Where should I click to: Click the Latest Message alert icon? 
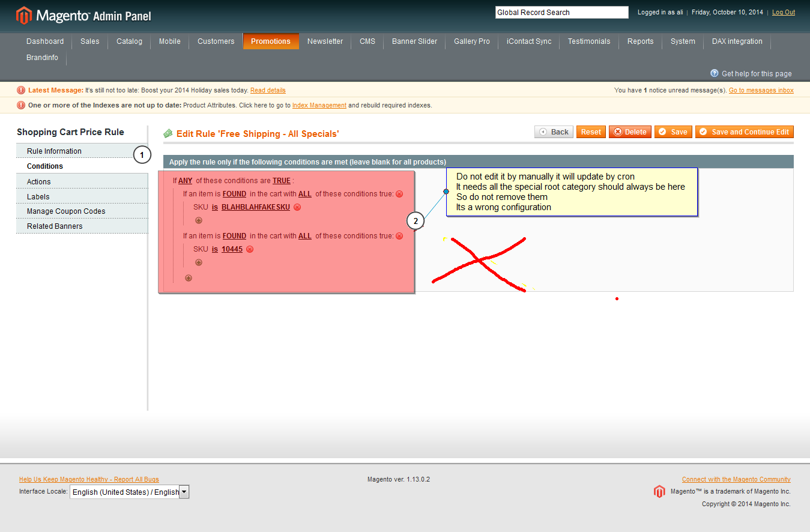click(21, 90)
